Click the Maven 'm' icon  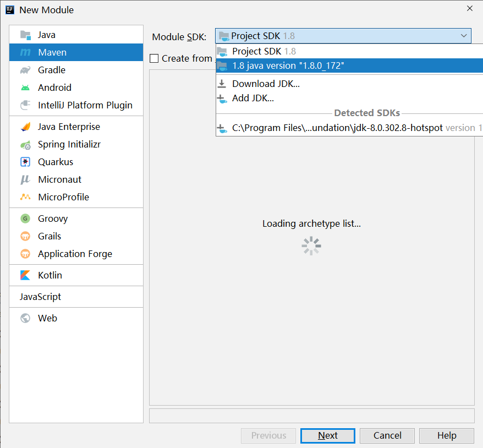click(25, 52)
